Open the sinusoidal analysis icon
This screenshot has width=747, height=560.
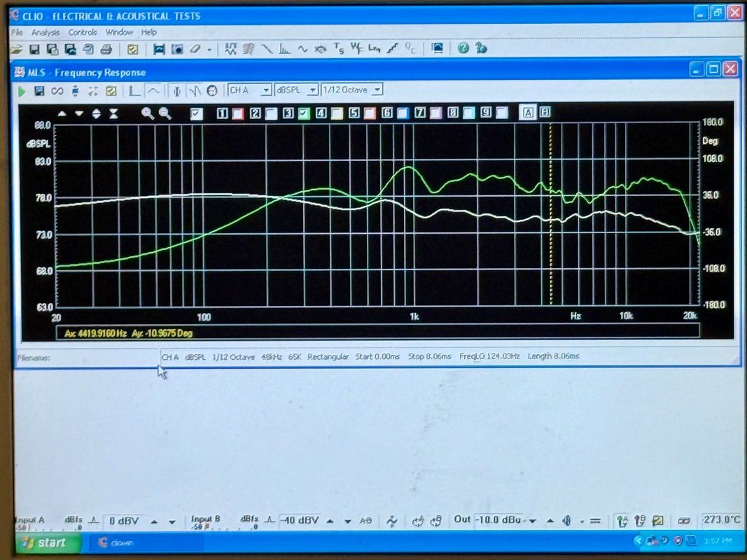coord(302,48)
